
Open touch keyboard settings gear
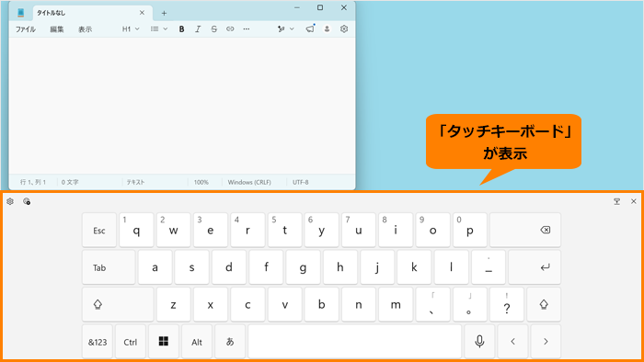10,201
